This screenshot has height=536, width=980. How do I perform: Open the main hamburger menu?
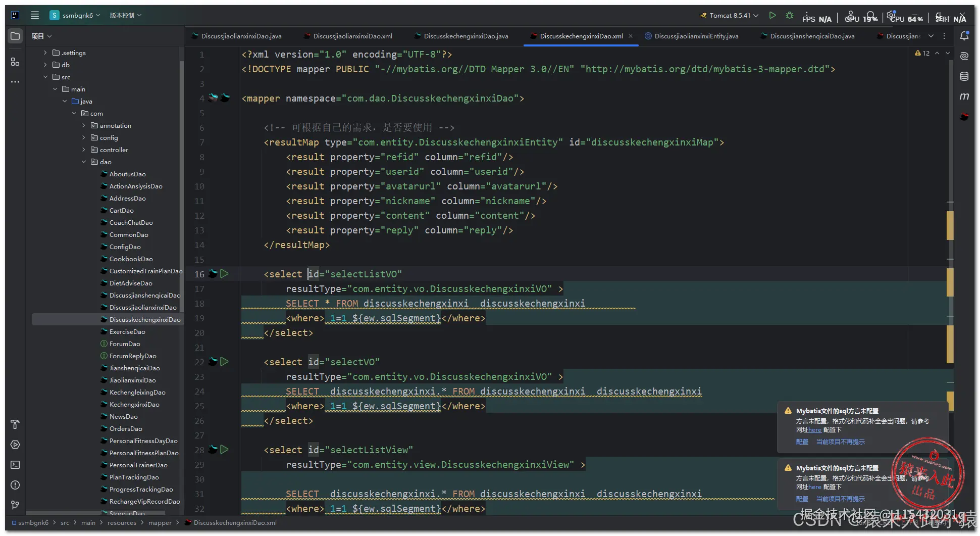tap(35, 15)
